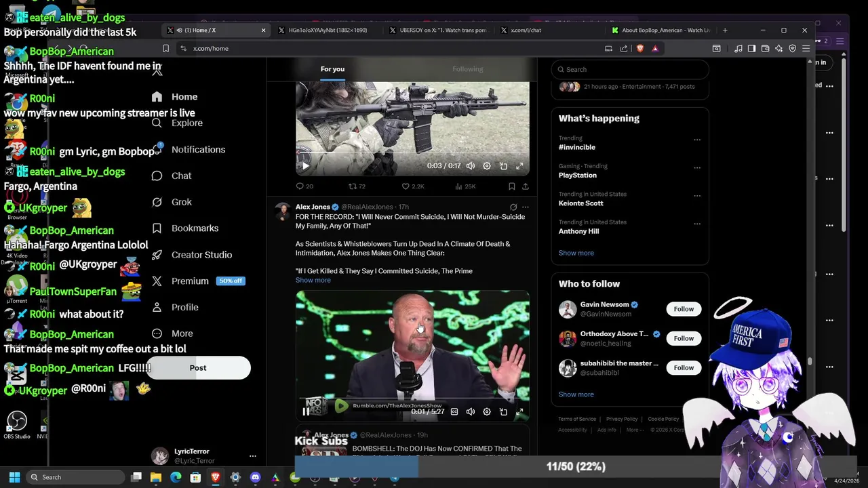868x488 pixels.
Task: Open more options on Alex Jones 17h post
Action: pyautogui.click(x=525, y=207)
